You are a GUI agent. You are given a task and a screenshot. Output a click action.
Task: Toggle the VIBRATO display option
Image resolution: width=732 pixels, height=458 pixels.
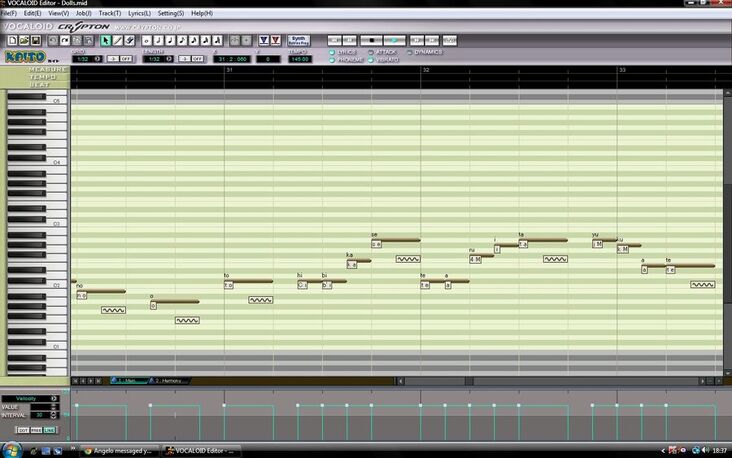point(383,60)
